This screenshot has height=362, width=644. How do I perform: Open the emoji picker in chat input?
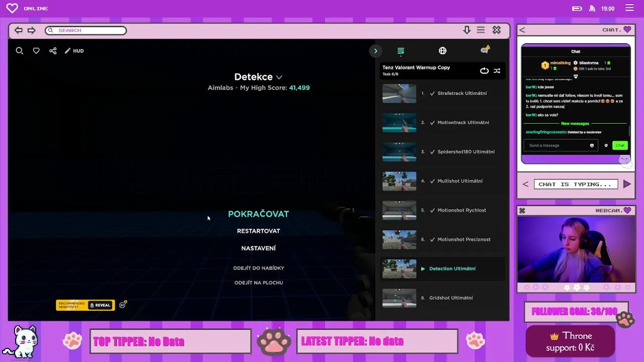click(592, 145)
